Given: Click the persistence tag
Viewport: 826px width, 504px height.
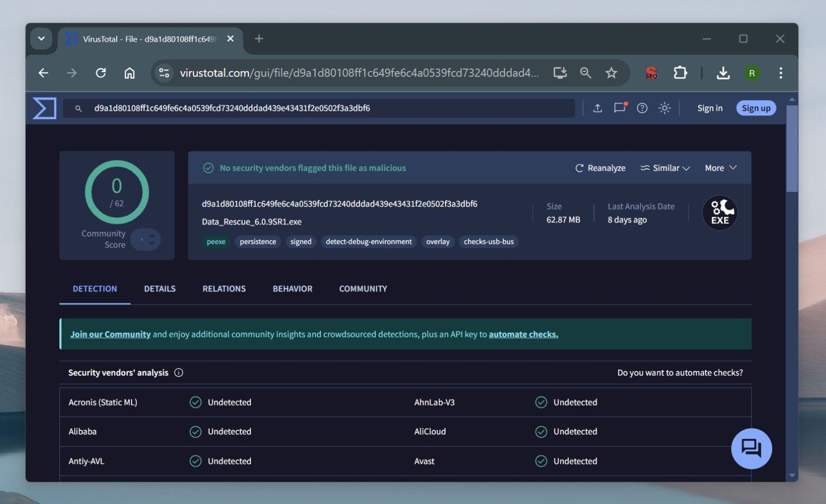Looking at the screenshot, I should 258,241.
